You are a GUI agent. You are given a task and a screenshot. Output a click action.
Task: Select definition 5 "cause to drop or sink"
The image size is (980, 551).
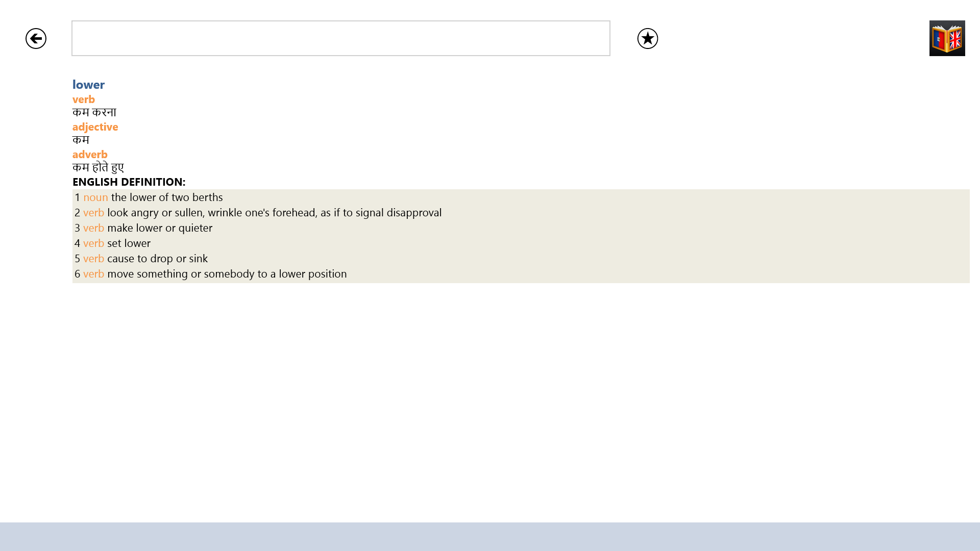click(157, 259)
